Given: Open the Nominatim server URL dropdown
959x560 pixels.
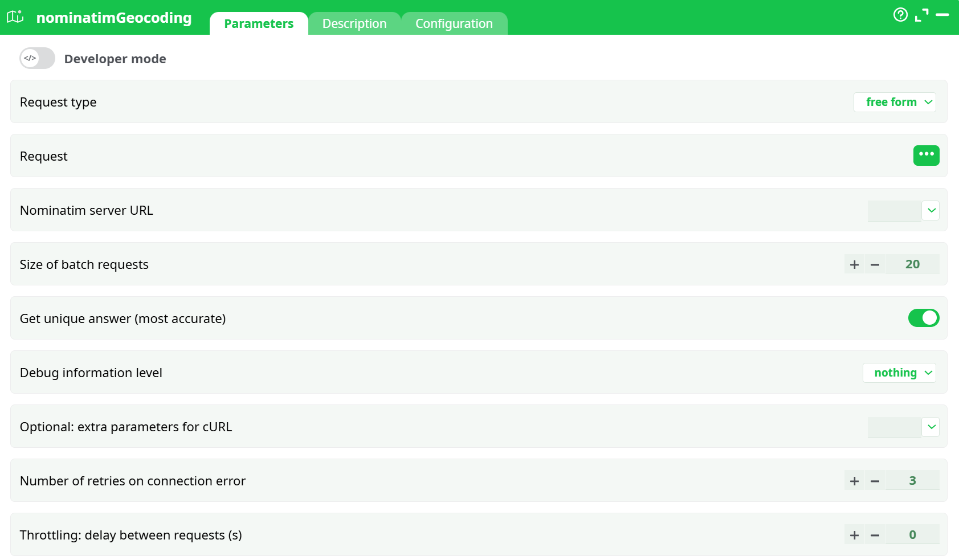Looking at the screenshot, I should pos(931,210).
